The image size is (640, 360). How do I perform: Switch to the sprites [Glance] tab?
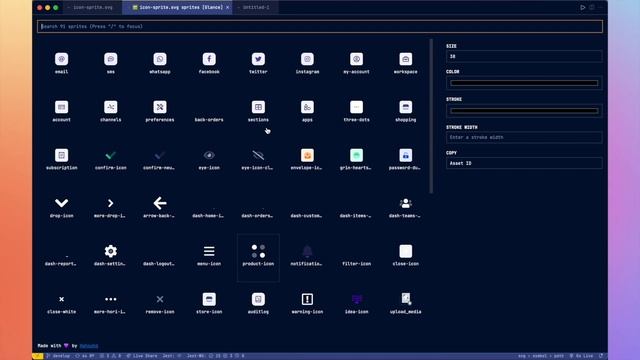pos(178,7)
